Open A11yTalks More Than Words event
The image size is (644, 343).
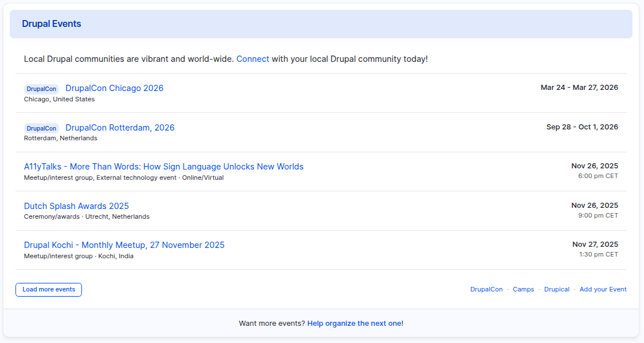pos(163,167)
